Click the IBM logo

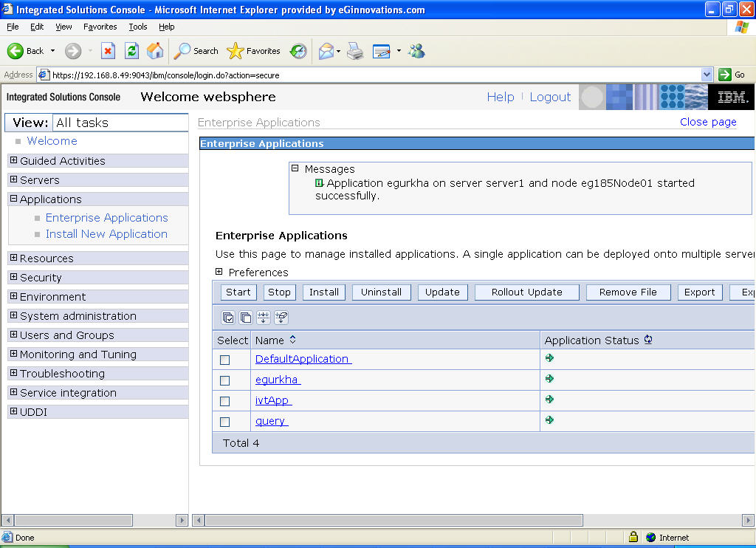tap(732, 97)
